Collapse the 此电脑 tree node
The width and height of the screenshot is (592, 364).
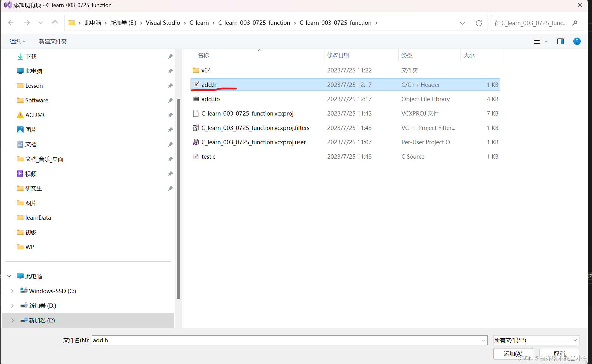(9, 276)
